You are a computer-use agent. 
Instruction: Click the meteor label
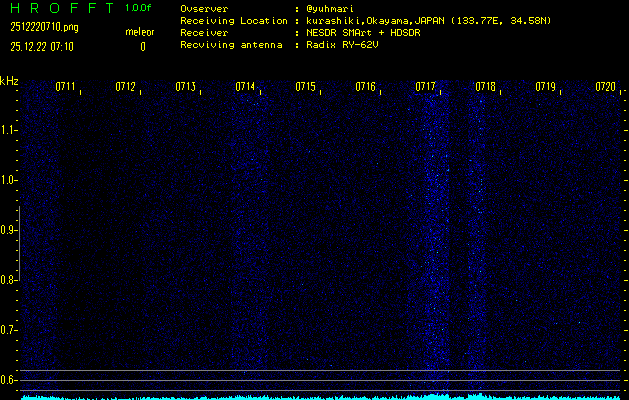[140, 32]
